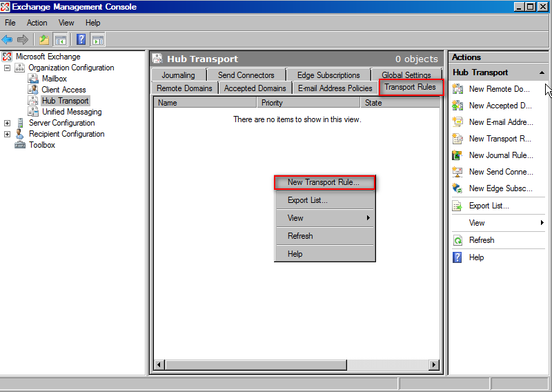552x392 pixels.
Task: Sort by the Priority column header
Action: pyautogui.click(x=308, y=103)
